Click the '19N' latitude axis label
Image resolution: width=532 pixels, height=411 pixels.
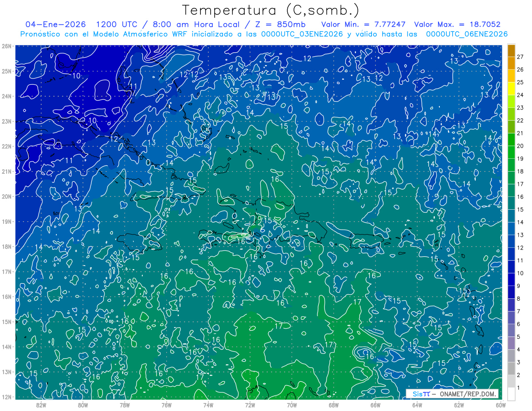[x=6, y=221]
